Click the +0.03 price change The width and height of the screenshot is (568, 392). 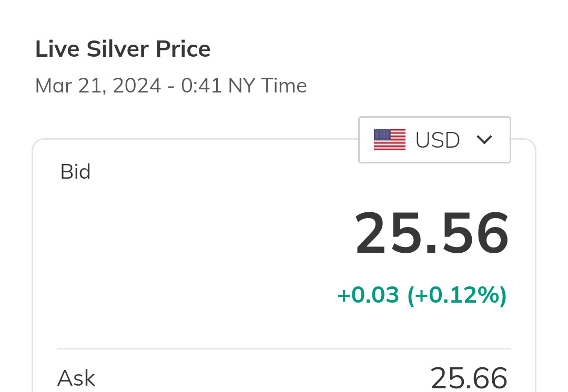click(368, 295)
